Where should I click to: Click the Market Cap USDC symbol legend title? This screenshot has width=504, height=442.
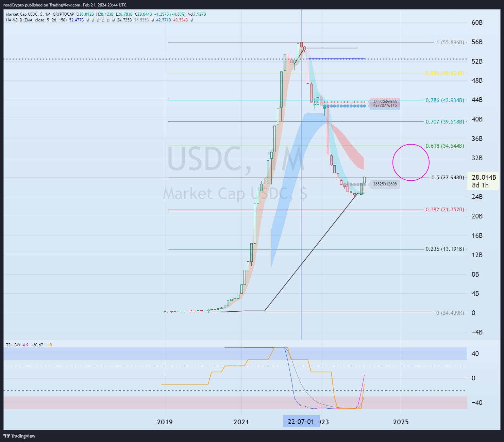(x=40, y=14)
